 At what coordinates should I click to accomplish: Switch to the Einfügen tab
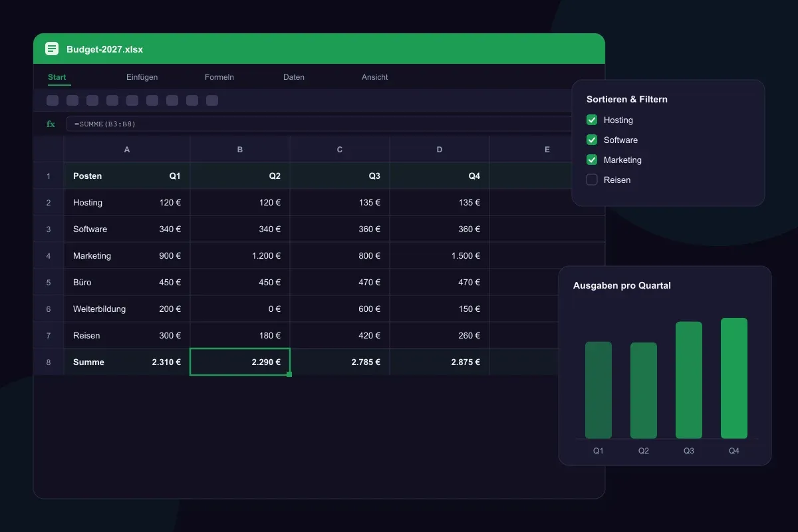142,77
